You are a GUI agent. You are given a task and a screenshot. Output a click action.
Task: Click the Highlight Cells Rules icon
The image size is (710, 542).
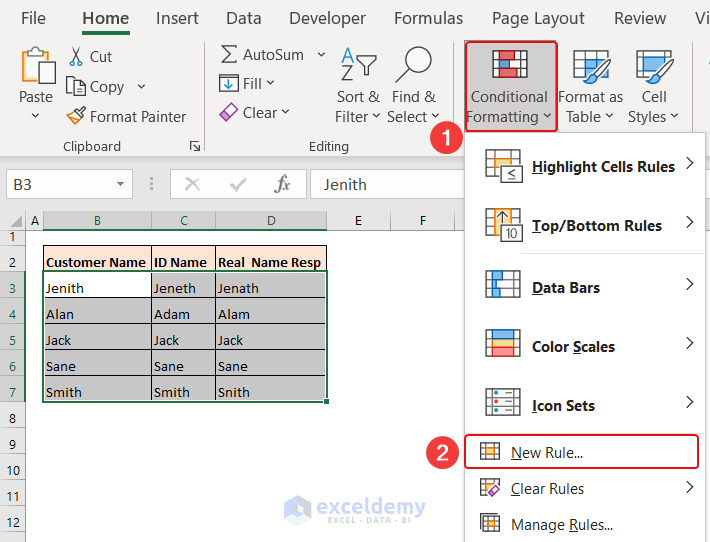point(504,166)
